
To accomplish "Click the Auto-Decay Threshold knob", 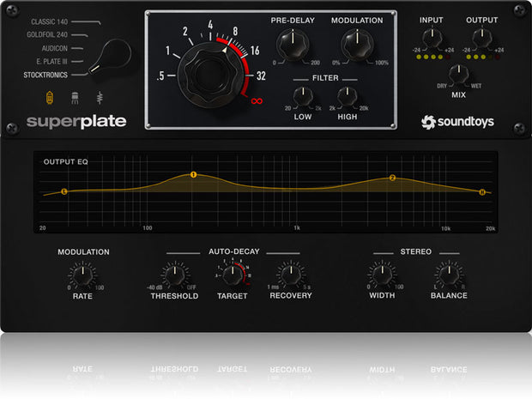I will click(x=174, y=275).
